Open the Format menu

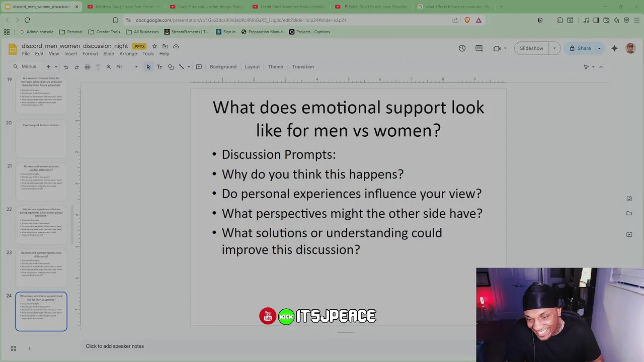(x=90, y=54)
